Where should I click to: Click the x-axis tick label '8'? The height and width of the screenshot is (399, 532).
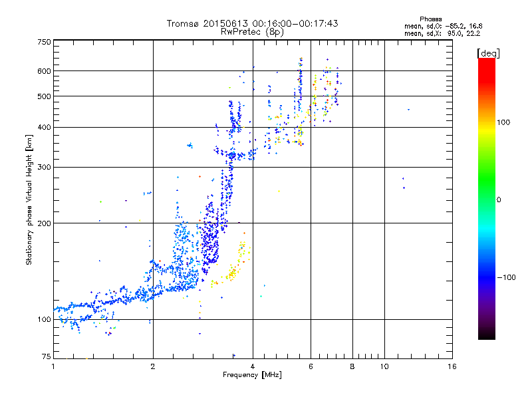[x=352, y=366]
